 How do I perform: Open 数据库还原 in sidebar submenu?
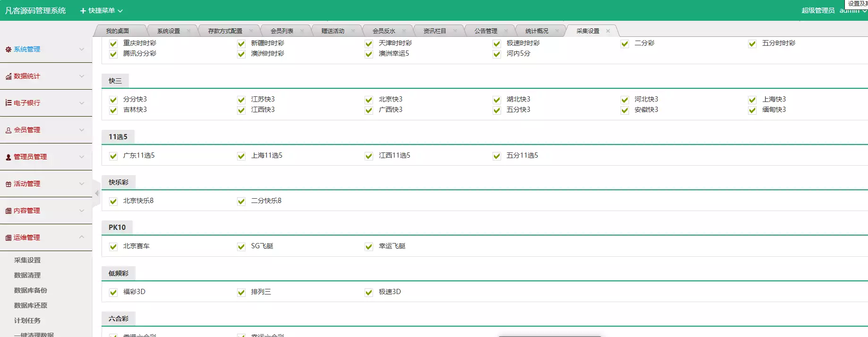coord(31,305)
